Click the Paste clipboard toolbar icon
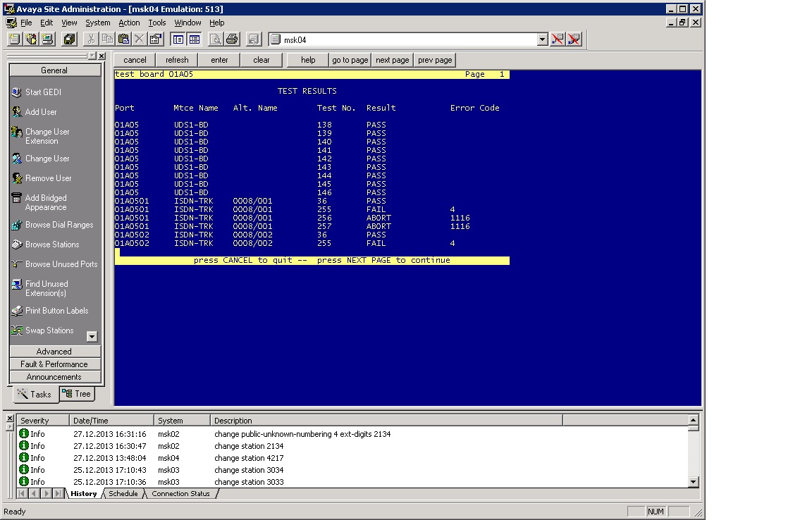The width and height of the screenshot is (812, 520). pyautogui.click(x=123, y=39)
